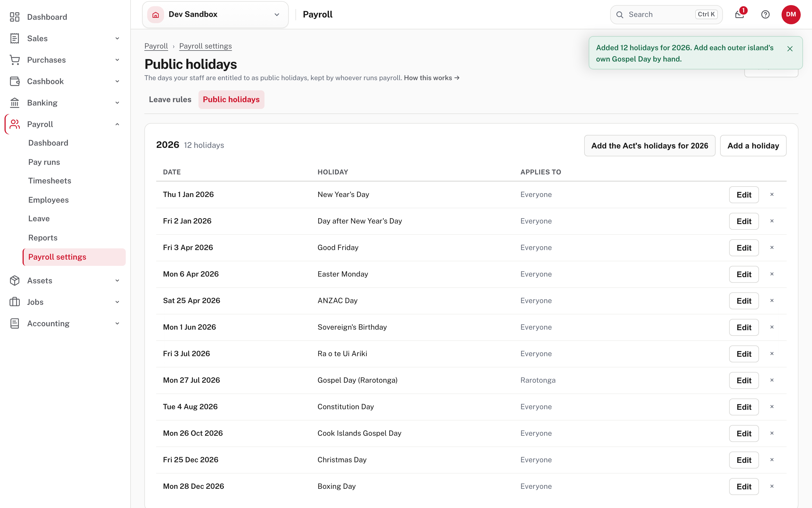Dismiss the green holidays-added notification

coord(790,49)
